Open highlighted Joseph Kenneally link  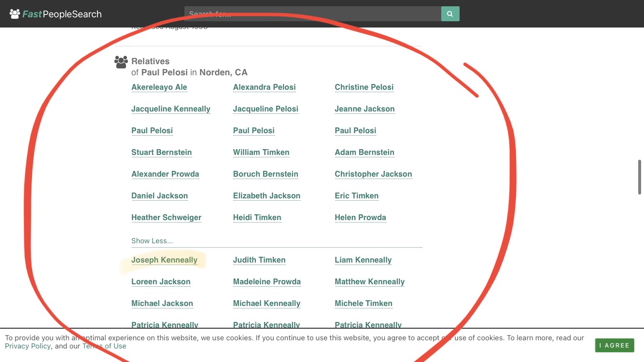click(x=165, y=260)
